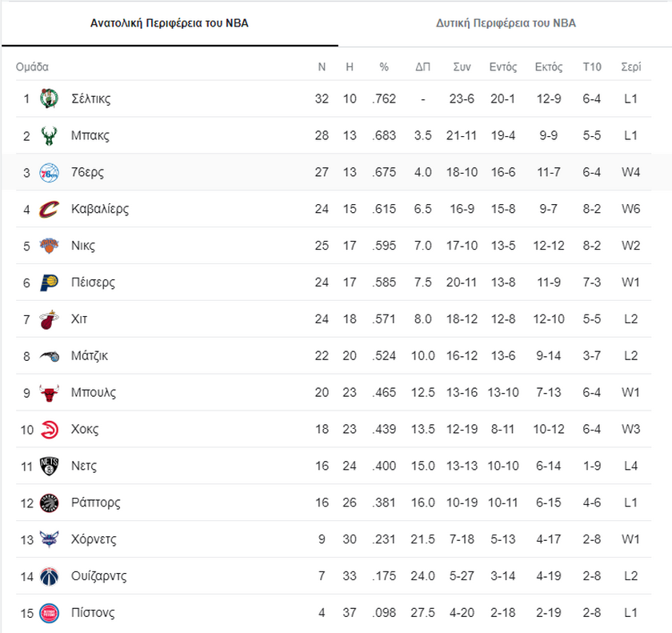Click the Ουίζαρντς team row
Viewport: 672px width, 633px height.
[x=334, y=576]
